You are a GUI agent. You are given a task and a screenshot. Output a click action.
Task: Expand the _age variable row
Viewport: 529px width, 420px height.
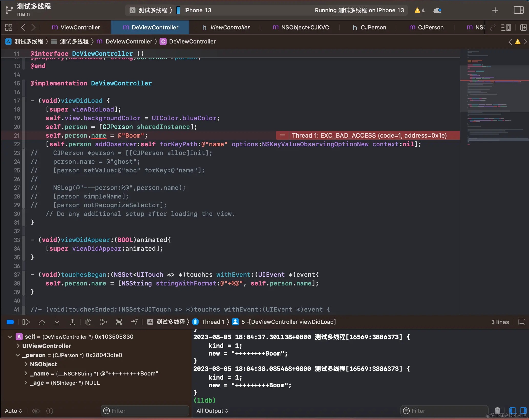coord(26,383)
